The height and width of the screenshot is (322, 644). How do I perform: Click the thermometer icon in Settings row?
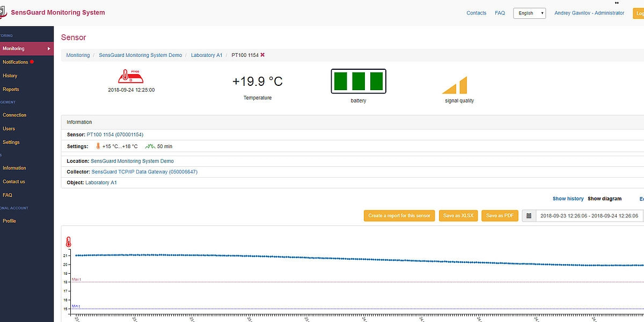98,146
